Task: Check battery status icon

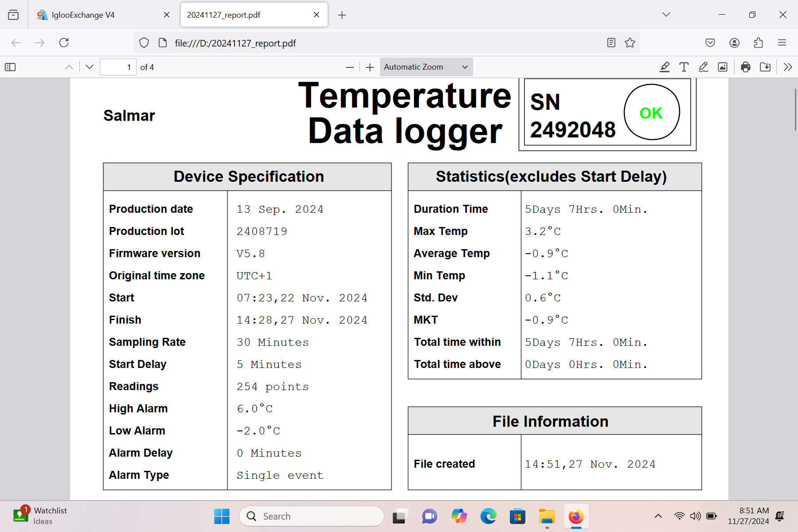Action: point(711,516)
